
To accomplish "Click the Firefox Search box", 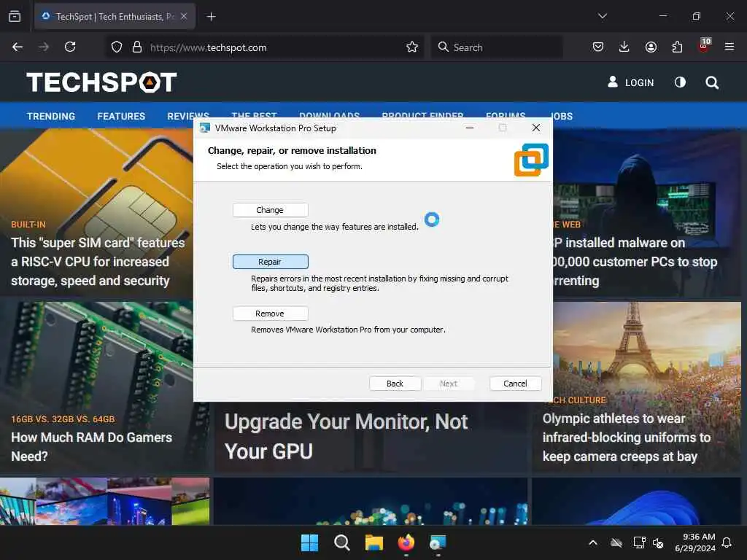I will (497, 47).
